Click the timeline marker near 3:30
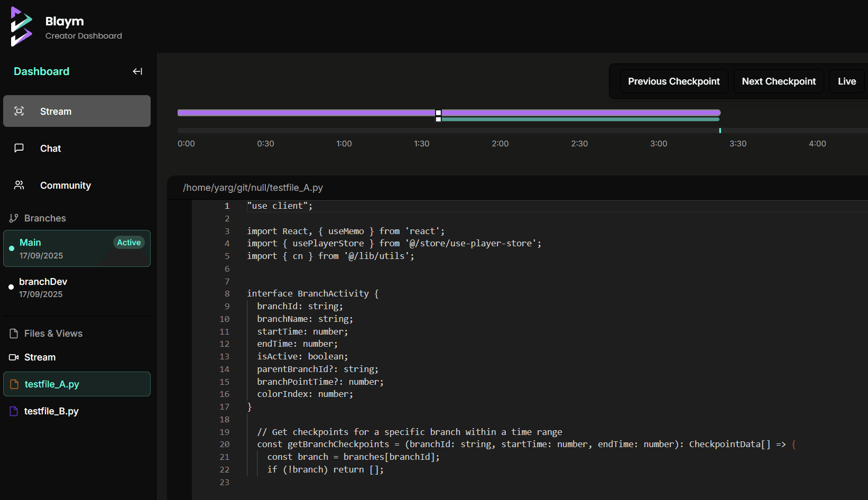This screenshot has height=500, width=868. coord(720,131)
